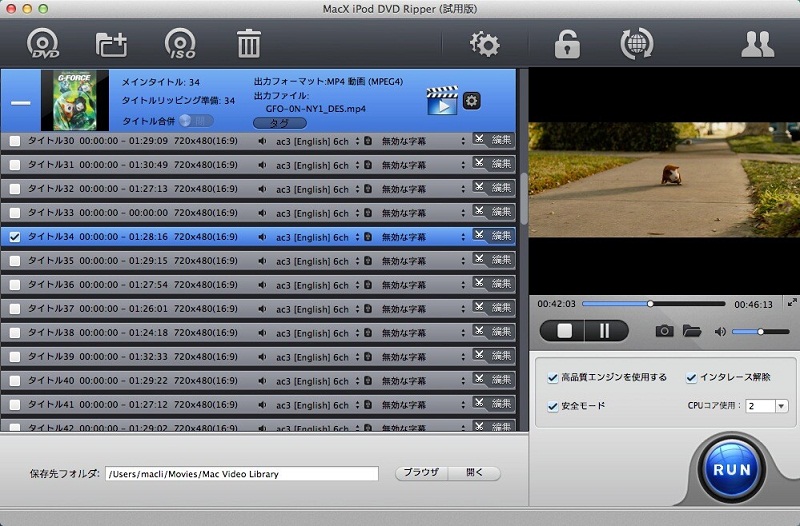Click the clapperboard output profile icon

point(442,101)
